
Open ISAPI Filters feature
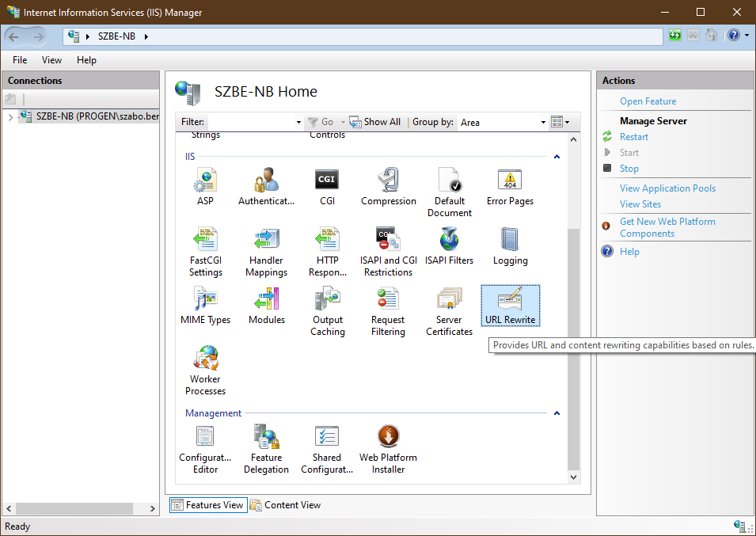[x=450, y=245]
